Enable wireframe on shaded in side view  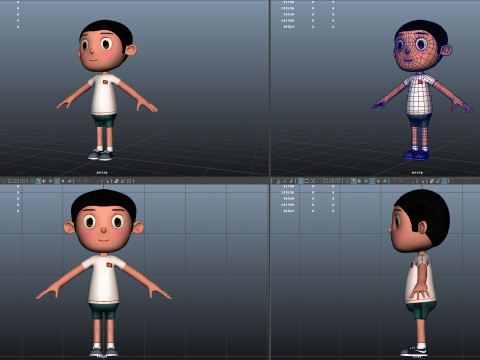tap(366, 181)
